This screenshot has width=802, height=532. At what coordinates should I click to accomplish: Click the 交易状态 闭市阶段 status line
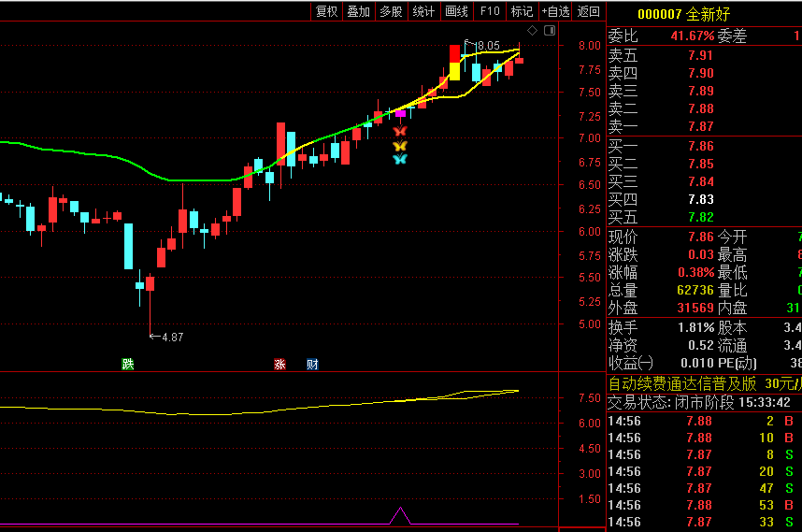(x=699, y=403)
